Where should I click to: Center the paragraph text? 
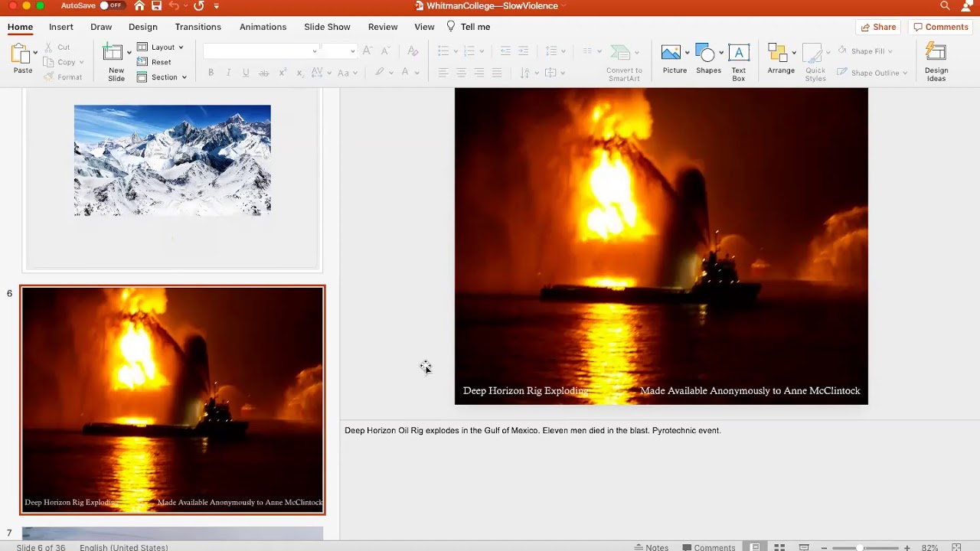coord(461,73)
